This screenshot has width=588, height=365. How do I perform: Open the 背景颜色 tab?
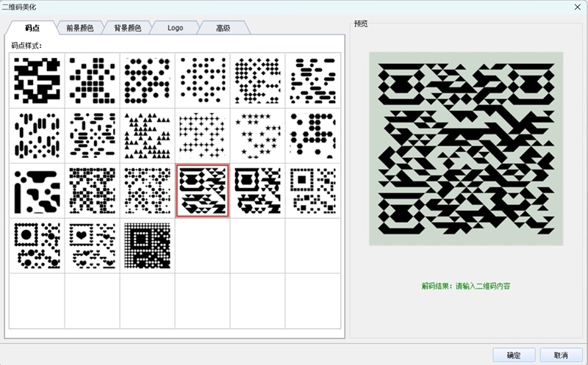click(127, 28)
